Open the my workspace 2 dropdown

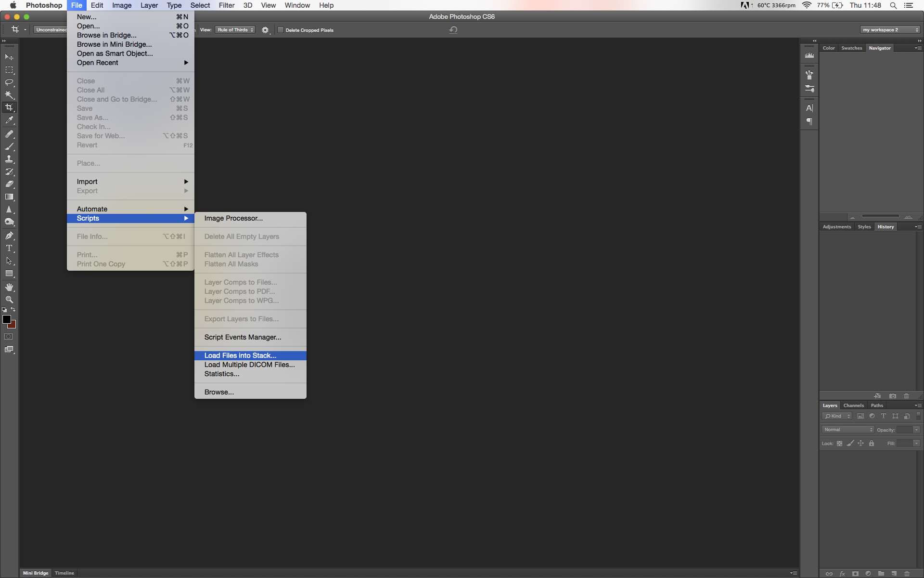coord(890,30)
